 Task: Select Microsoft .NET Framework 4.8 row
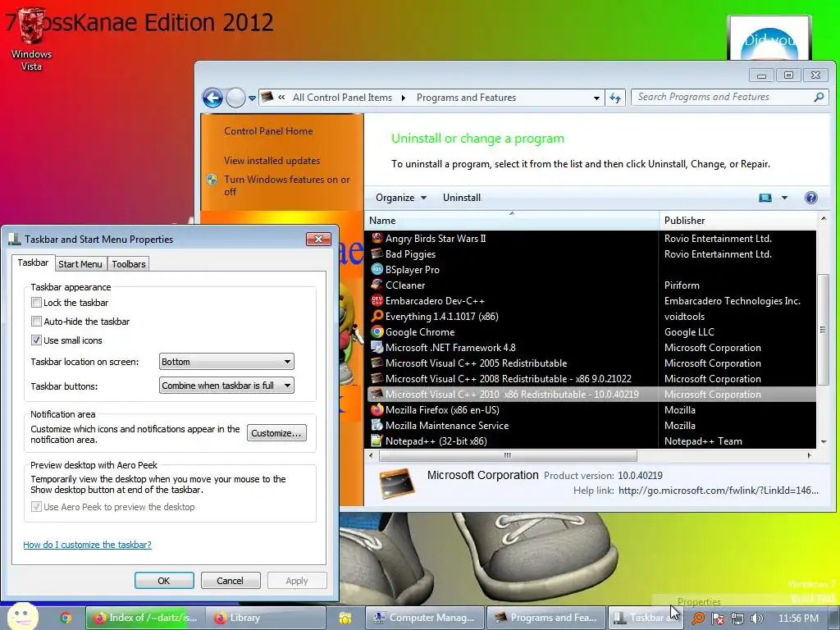pos(591,348)
